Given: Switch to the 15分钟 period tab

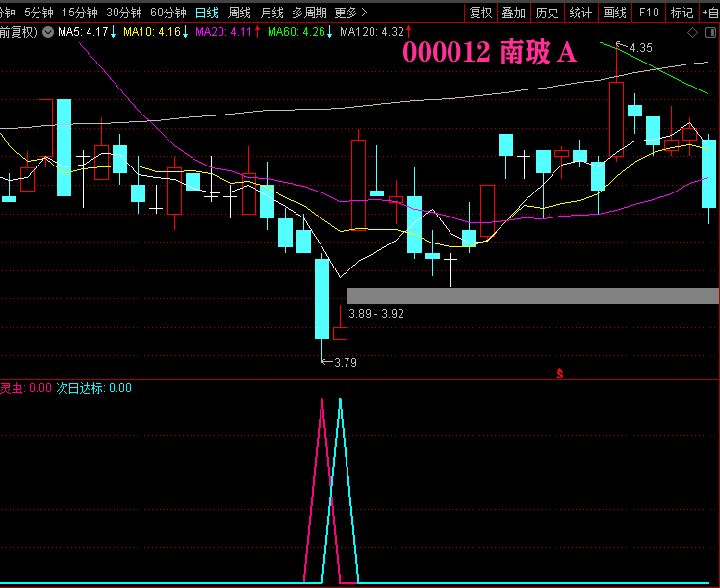Looking at the screenshot, I should coord(80,13).
